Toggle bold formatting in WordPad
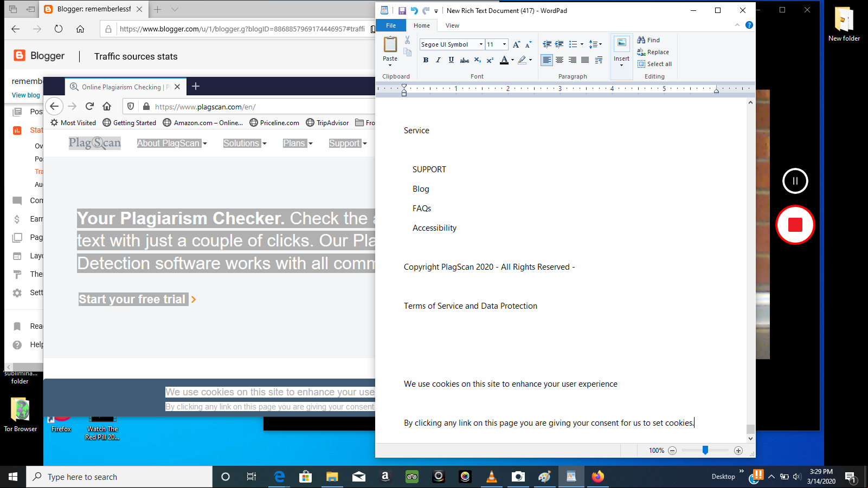Viewport: 868px width, 488px height. coord(426,60)
